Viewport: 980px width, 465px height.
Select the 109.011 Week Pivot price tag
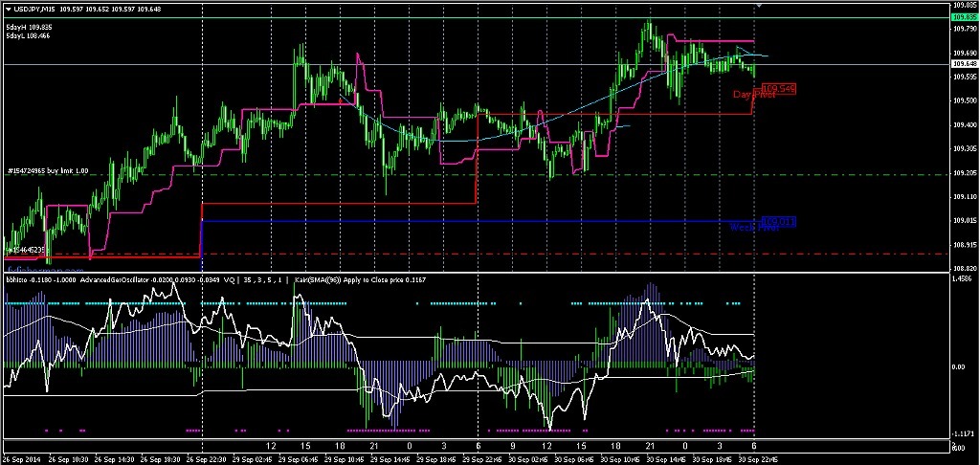(x=779, y=221)
